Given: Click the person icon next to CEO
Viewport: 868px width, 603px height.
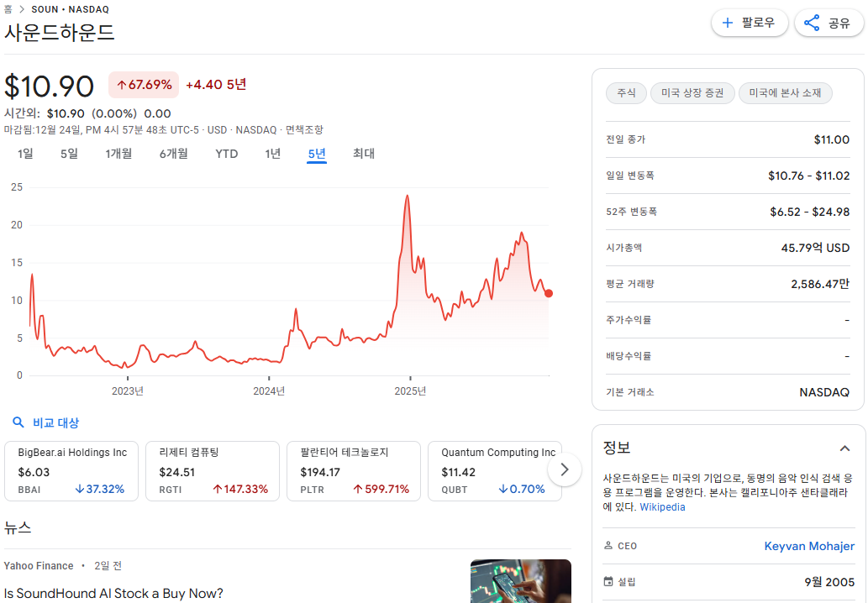Looking at the screenshot, I should (x=608, y=545).
